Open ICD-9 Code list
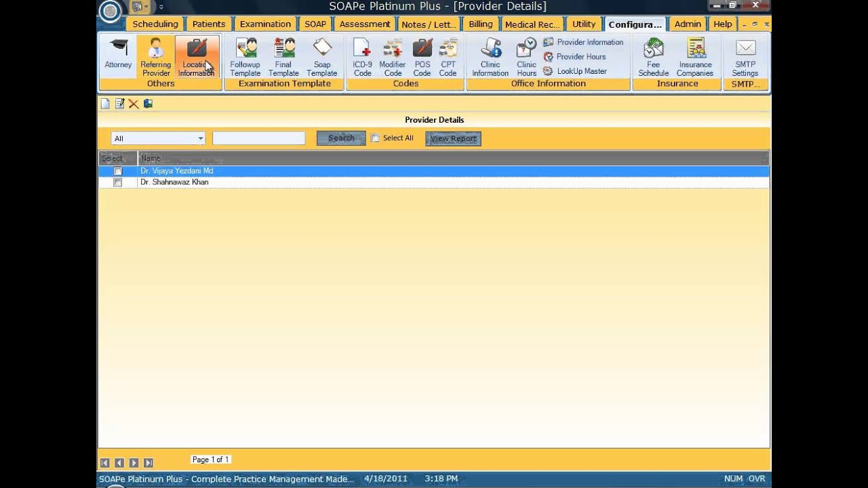The image size is (868, 488). pos(362,57)
